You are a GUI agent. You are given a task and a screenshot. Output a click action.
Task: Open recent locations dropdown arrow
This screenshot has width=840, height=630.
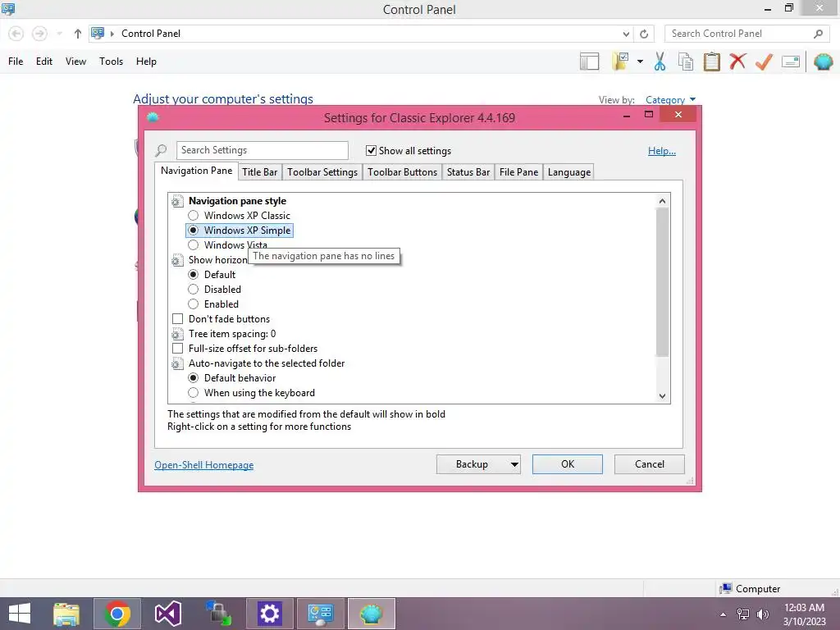(x=59, y=34)
